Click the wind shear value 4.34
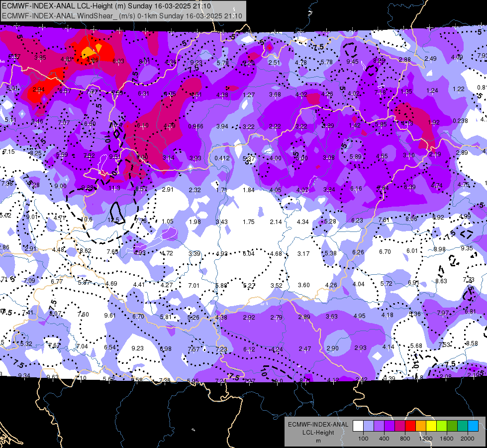 tap(303, 222)
